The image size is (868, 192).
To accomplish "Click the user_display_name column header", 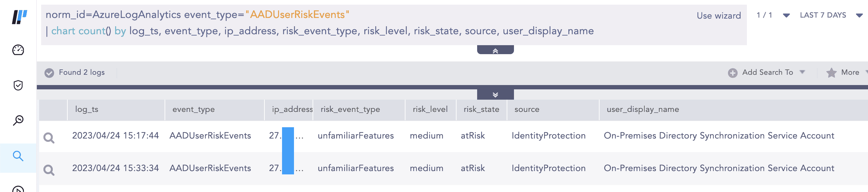I will point(643,109).
